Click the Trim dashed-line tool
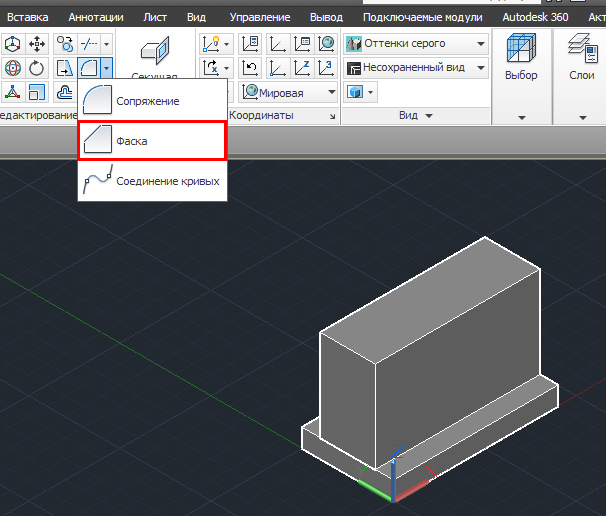This screenshot has height=516, width=606. pos(89,44)
